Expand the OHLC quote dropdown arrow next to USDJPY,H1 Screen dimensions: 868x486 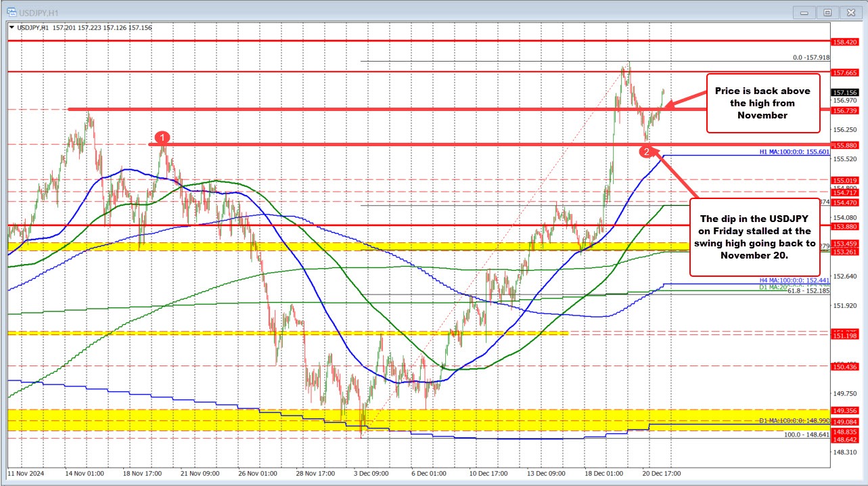pos(13,27)
